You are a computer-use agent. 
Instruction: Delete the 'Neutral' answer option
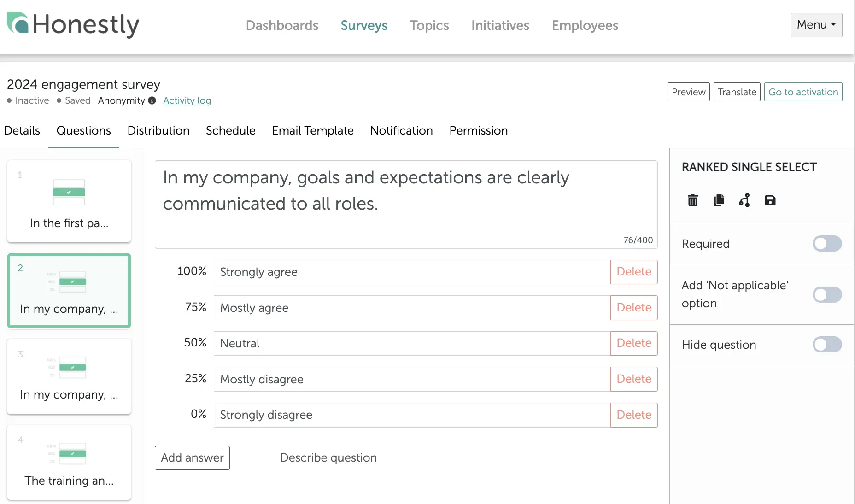[x=634, y=343]
